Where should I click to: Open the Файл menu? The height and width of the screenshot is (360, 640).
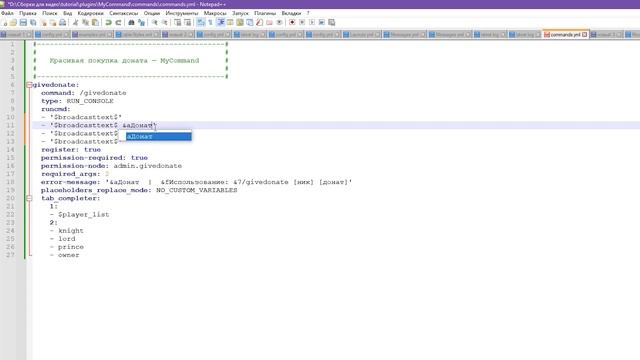[7, 13]
